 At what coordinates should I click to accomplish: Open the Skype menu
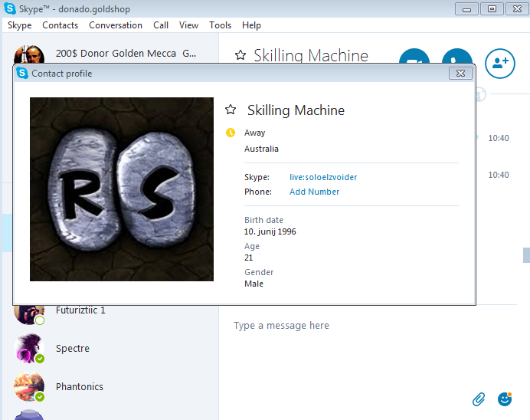coord(20,25)
